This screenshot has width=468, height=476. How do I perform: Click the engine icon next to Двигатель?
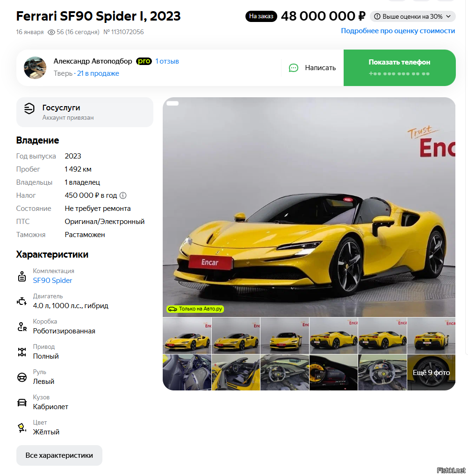22,302
